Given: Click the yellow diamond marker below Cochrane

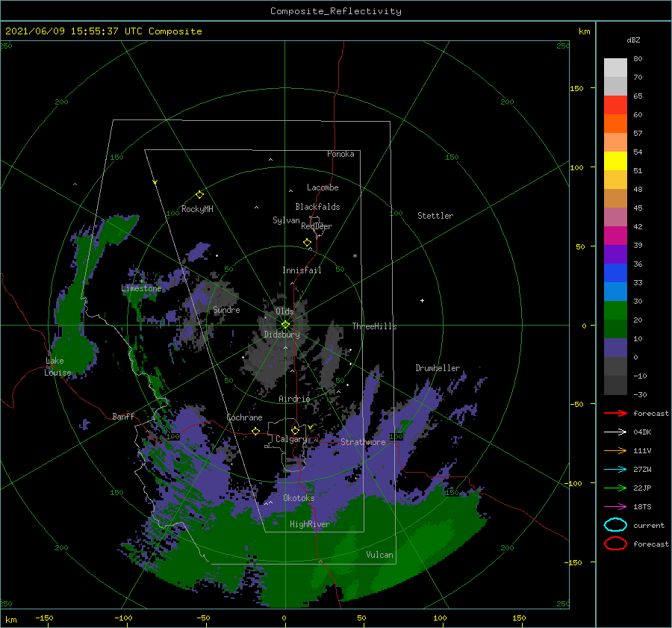Looking at the screenshot, I should coord(256,431).
